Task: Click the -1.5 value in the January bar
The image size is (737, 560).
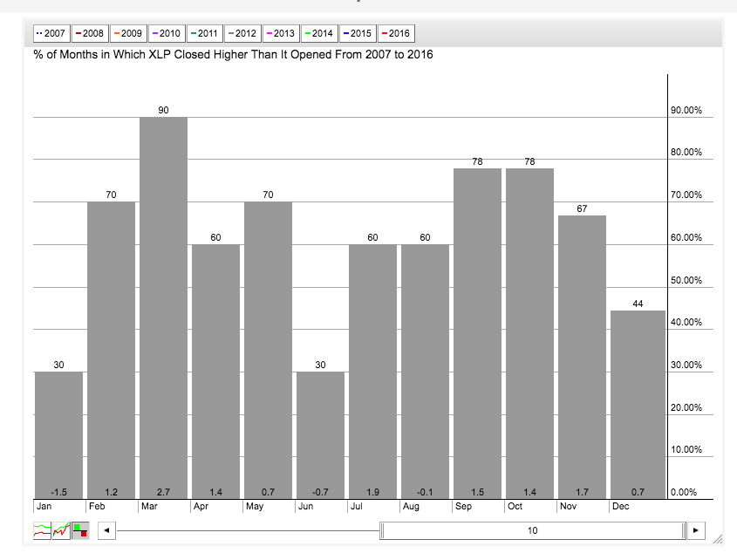Action: [58, 492]
